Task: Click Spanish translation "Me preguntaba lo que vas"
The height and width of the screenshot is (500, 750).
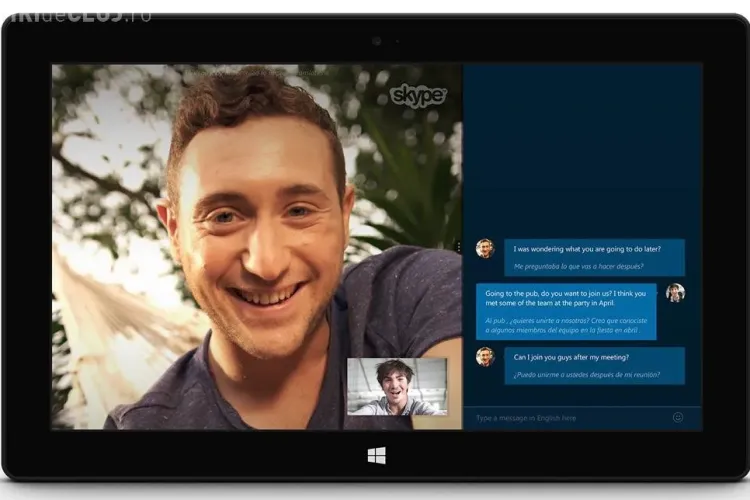Action: coord(578,266)
